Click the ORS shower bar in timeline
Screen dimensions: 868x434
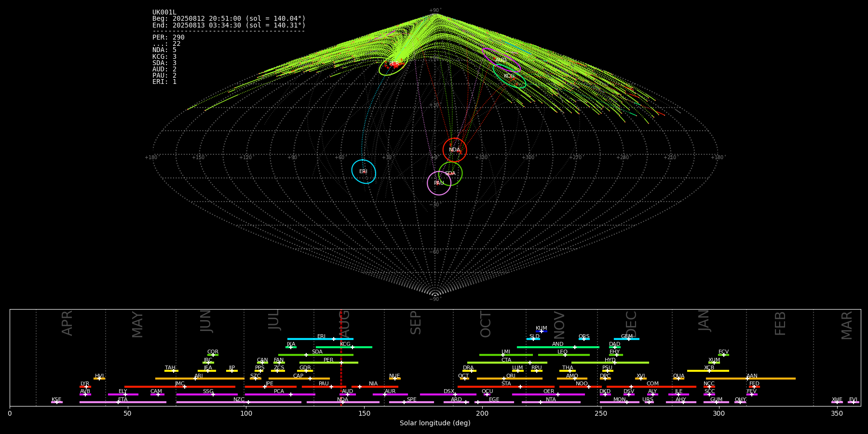tap(584, 339)
